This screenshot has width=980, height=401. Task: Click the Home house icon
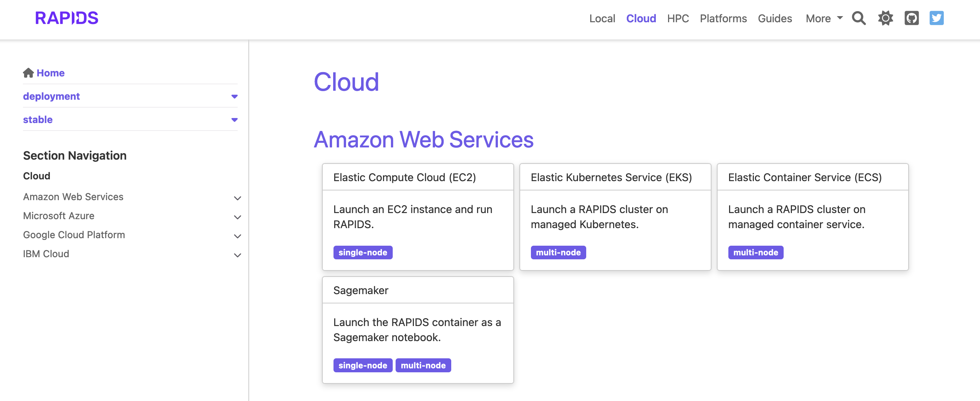28,72
